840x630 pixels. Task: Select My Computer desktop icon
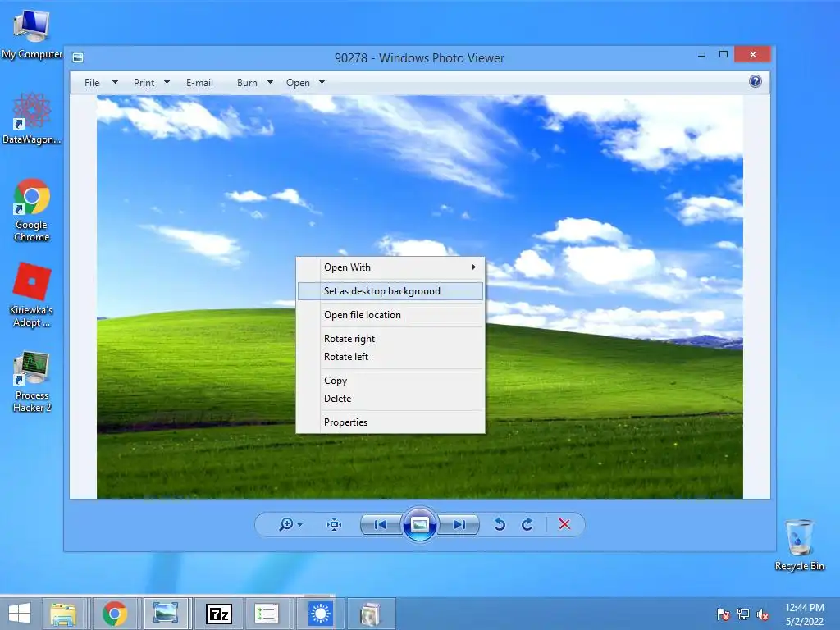32,34
